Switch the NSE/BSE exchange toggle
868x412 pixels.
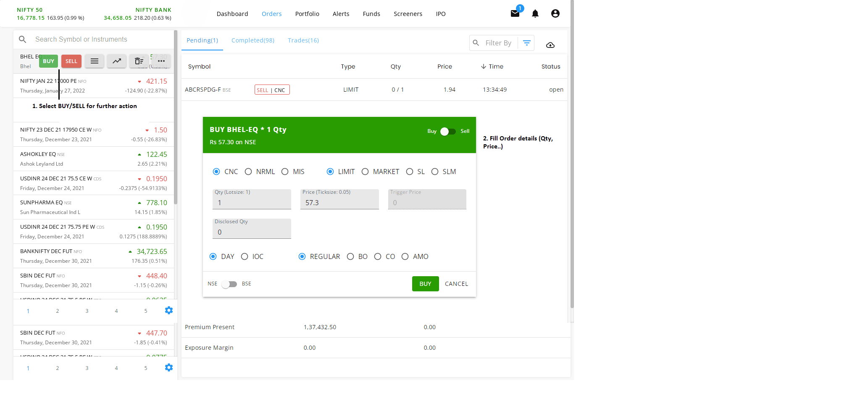click(229, 284)
